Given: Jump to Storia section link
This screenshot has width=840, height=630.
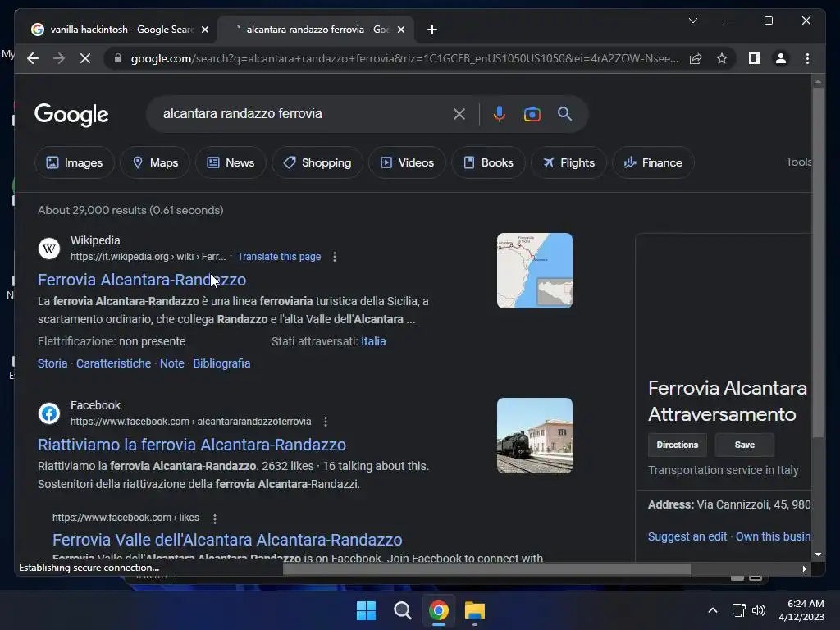Looking at the screenshot, I should [52, 363].
